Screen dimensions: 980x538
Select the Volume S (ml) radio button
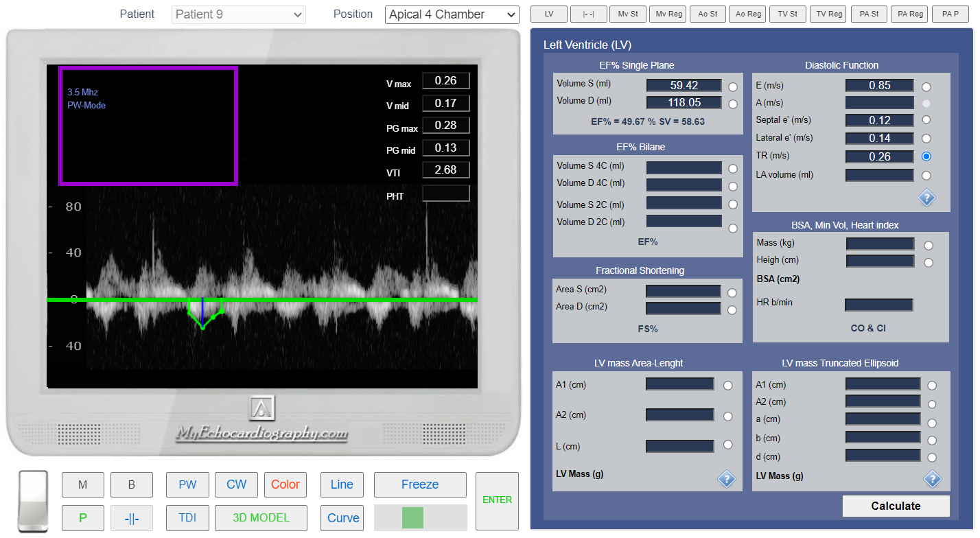click(733, 87)
